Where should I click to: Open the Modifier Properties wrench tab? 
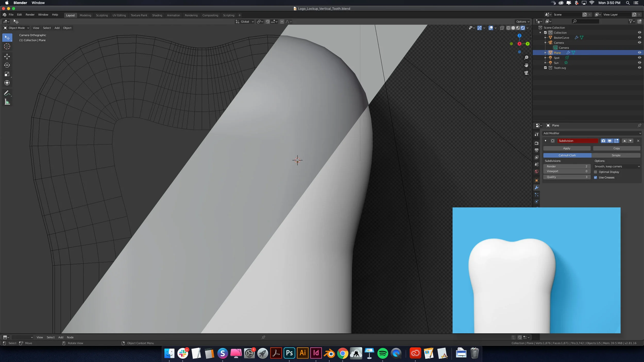[537, 188]
